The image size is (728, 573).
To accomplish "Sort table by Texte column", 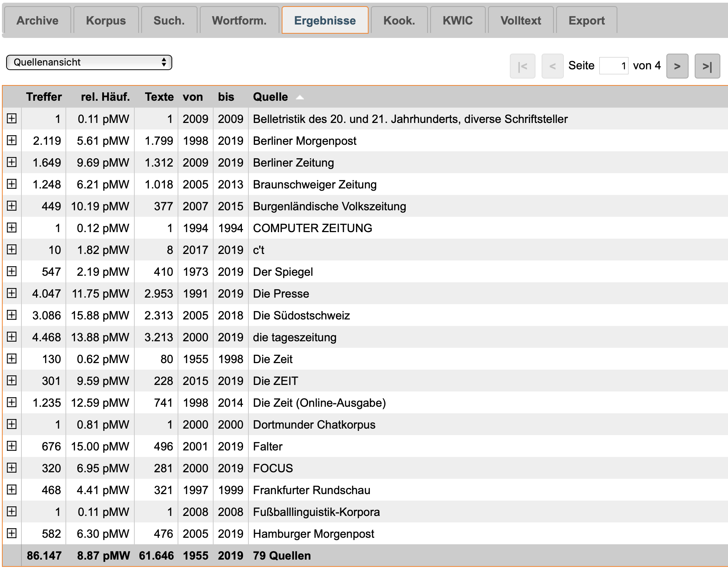I will (159, 97).
